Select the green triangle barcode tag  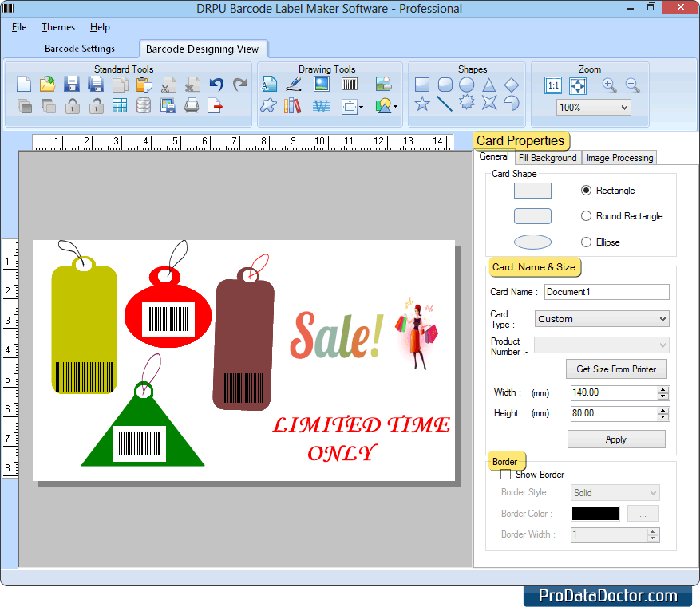tap(143, 424)
